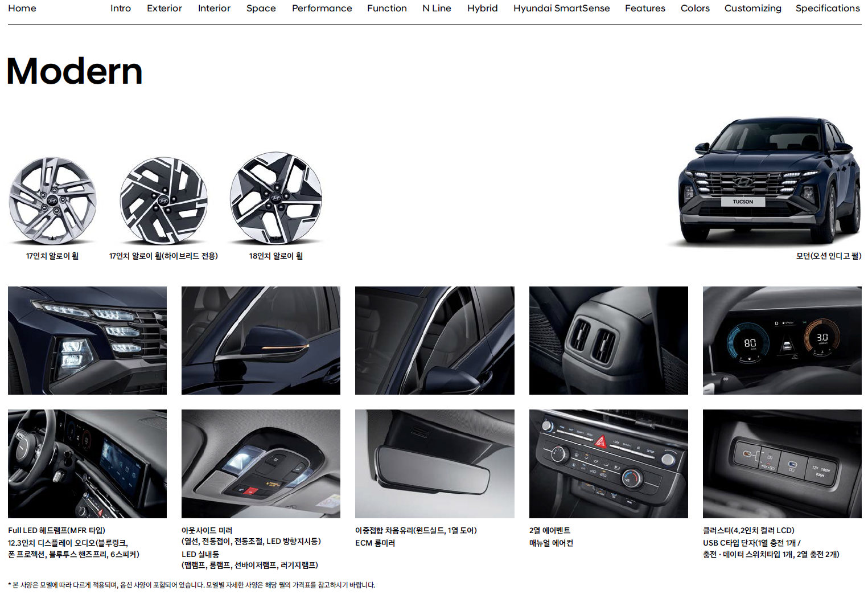Open the Intro section
The image size is (868, 598).
(x=121, y=9)
